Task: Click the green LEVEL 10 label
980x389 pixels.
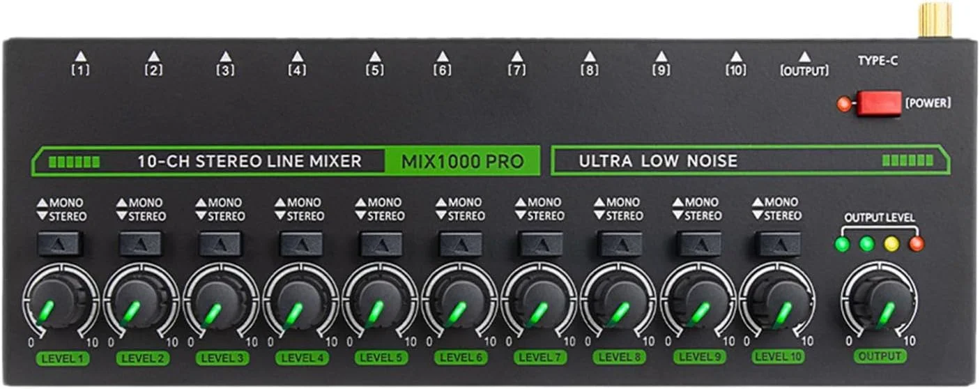Action: 779,357
